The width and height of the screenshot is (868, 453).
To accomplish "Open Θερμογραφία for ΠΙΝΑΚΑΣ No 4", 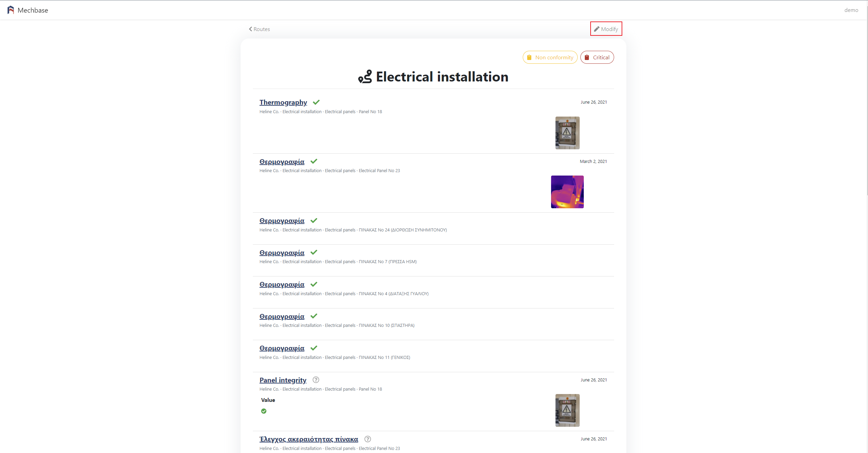I will point(282,284).
